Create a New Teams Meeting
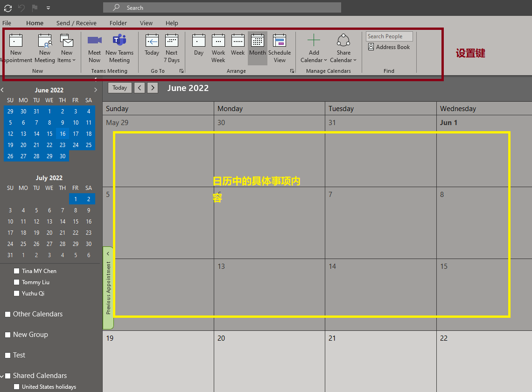The height and width of the screenshot is (392, 532). tap(119, 49)
